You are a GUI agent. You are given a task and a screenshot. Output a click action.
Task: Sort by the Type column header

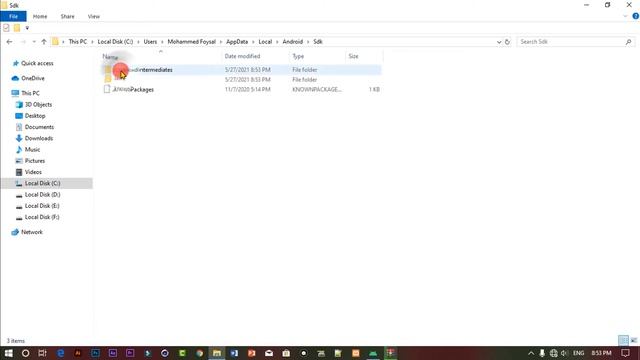point(317,56)
